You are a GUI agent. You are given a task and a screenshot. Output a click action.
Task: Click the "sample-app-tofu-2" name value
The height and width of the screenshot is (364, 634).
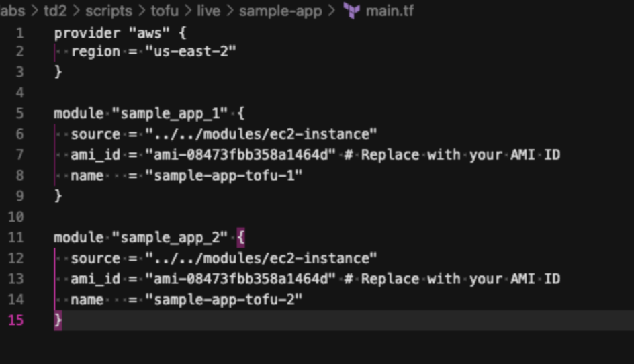228,300
